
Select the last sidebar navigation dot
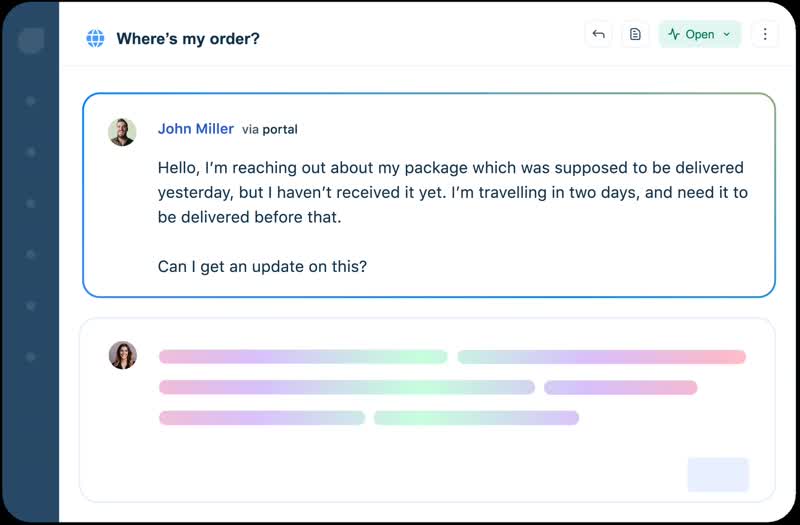point(31,356)
